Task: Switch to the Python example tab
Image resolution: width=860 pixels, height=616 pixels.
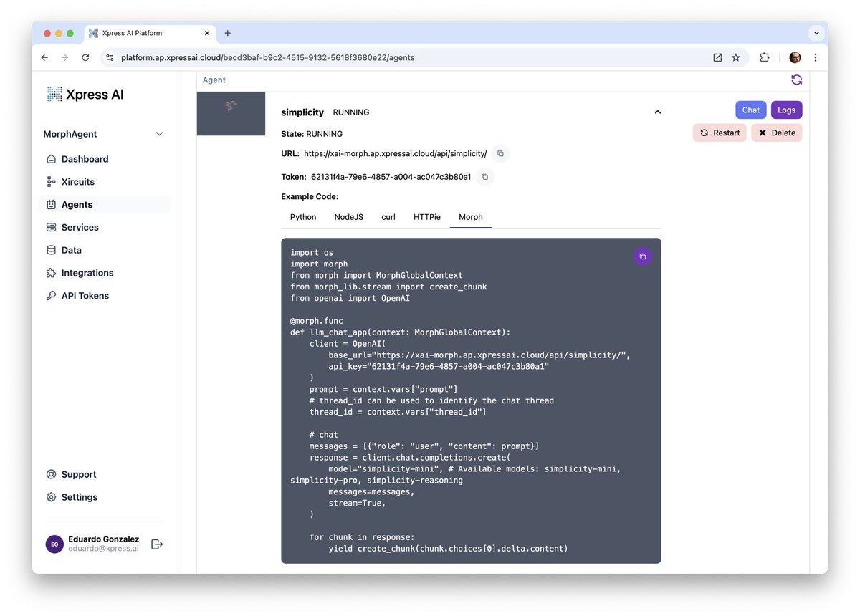Action: [303, 217]
